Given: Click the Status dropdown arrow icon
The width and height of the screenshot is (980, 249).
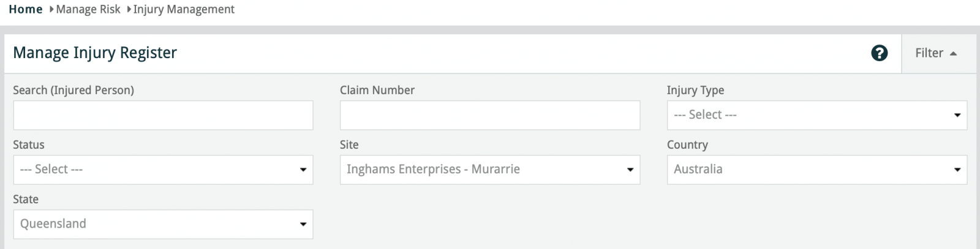Looking at the screenshot, I should (303, 169).
